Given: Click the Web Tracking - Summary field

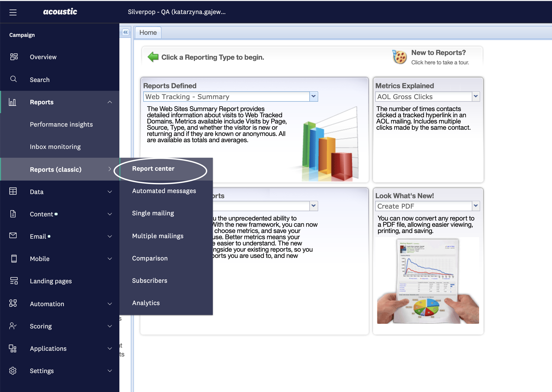Looking at the screenshot, I should 226,97.
